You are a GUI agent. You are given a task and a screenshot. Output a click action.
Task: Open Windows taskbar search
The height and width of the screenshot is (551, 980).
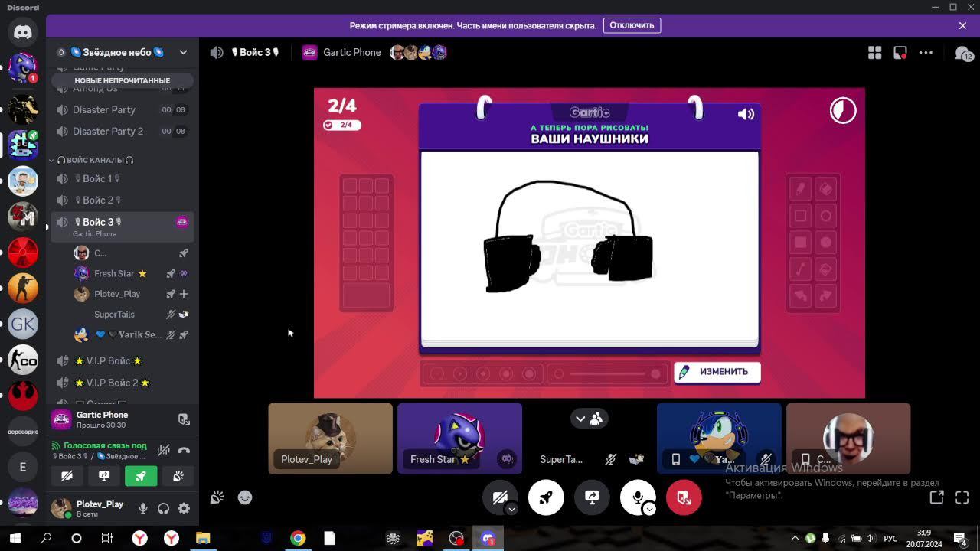(x=46, y=538)
